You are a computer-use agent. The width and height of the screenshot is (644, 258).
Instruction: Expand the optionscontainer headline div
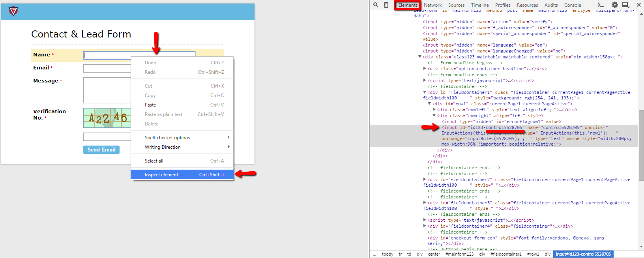[425, 69]
